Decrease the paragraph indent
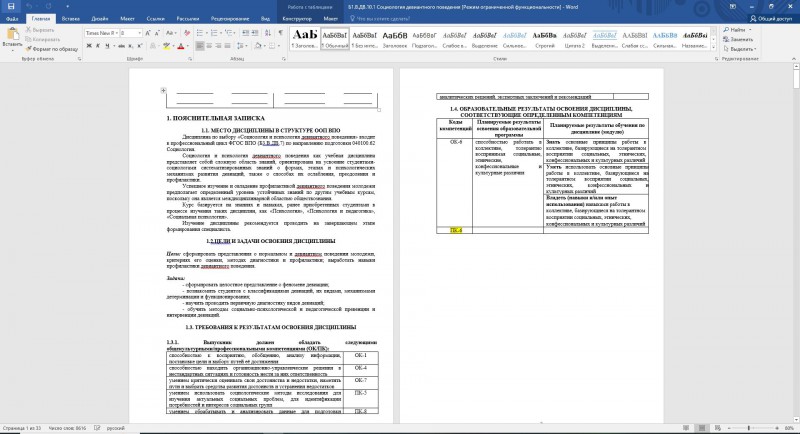800x434 pixels. pos(245,33)
